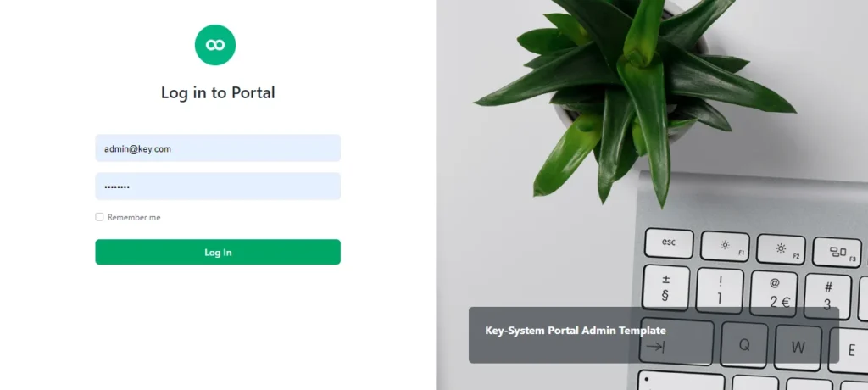This screenshot has width=868, height=390.
Task: Enable the Remember me checkbox
Action: tap(99, 217)
